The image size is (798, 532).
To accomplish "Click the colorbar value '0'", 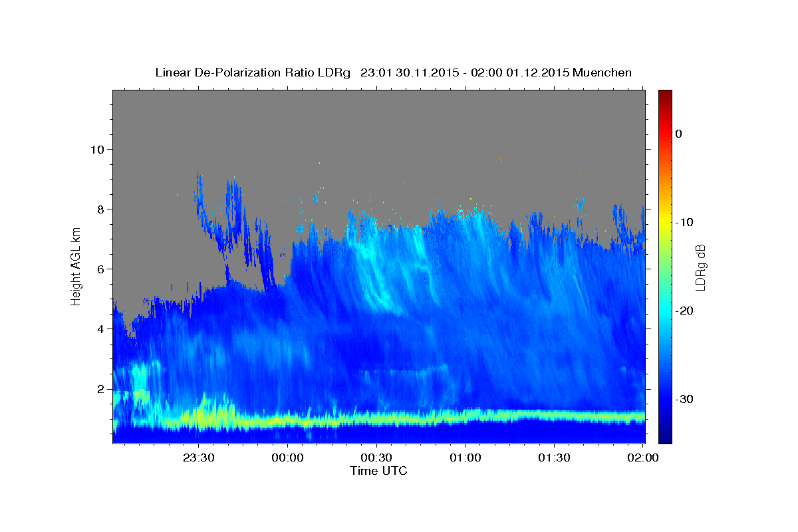I will 679,134.
